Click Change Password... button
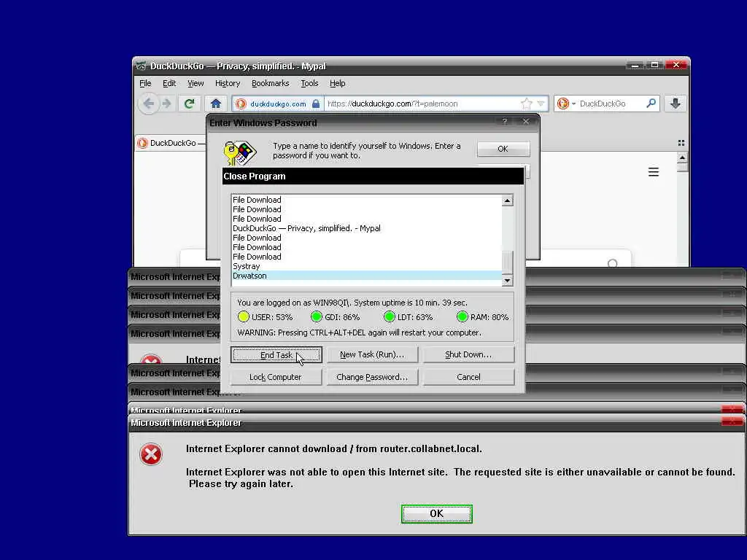The height and width of the screenshot is (560, 747). 372,377
